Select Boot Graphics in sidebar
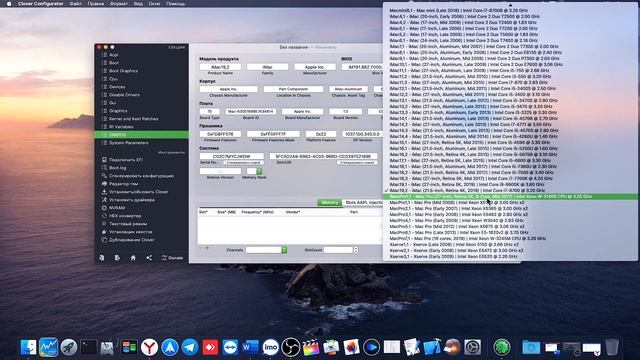This screenshot has height=360, width=640. pos(123,71)
